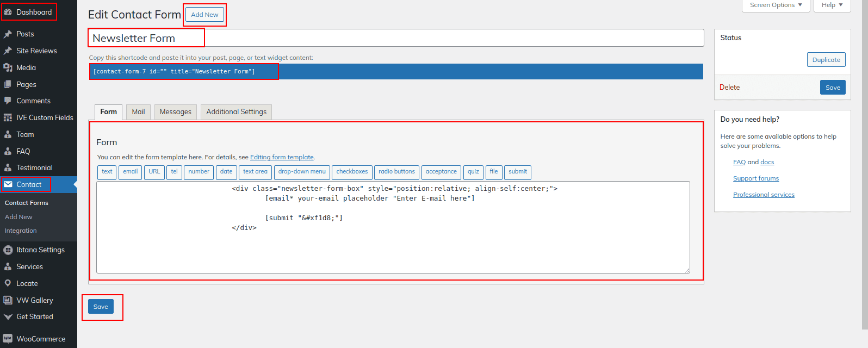The height and width of the screenshot is (348, 868).
Task: Insert an acceptance checkbox tag
Action: (441, 172)
